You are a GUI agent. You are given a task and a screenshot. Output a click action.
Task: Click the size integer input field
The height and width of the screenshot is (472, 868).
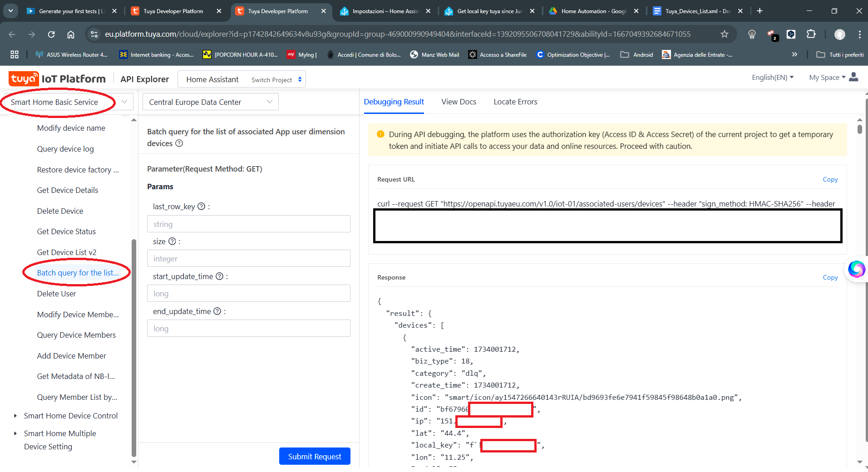[249, 258]
